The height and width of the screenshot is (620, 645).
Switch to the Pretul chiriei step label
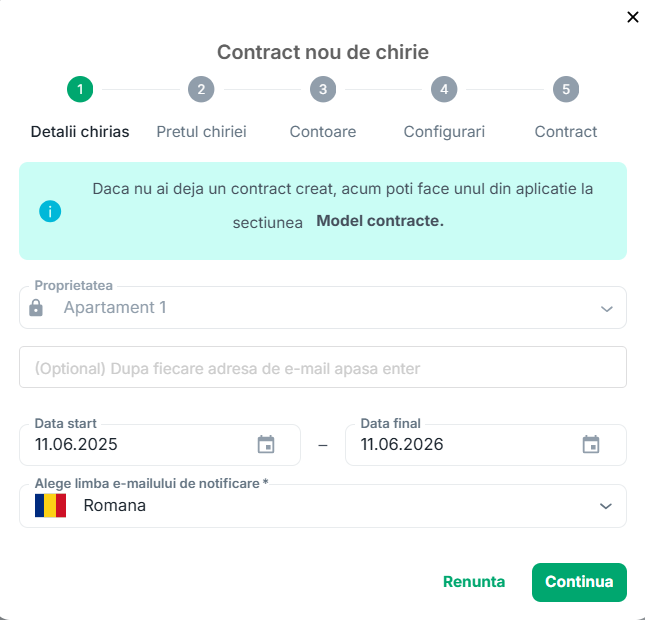pos(202,132)
